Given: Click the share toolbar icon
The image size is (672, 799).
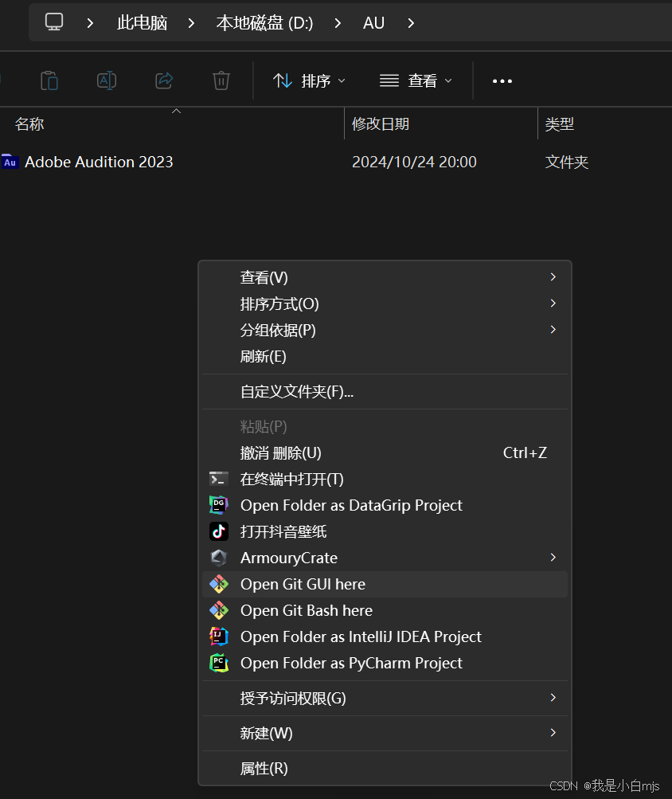Looking at the screenshot, I should coord(164,80).
